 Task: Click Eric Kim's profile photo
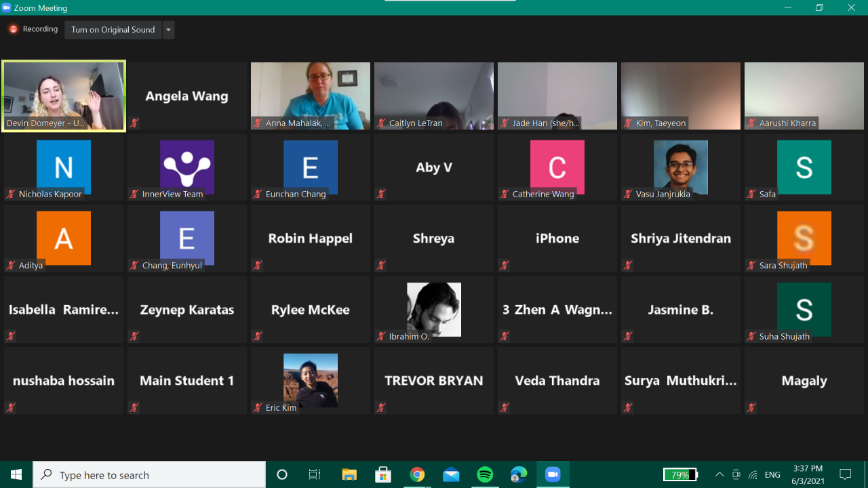pyautogui.click(x=311, y=380)
